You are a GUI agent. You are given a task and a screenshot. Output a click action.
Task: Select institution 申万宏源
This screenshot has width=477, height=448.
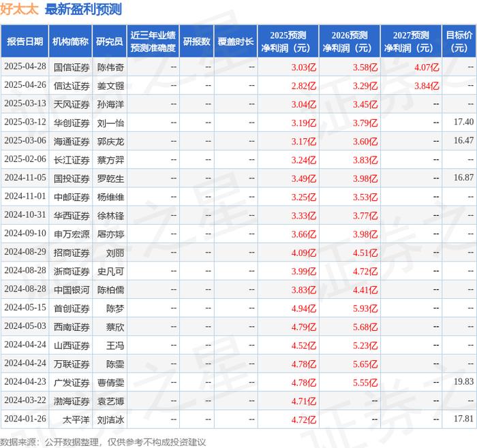(72, 234)
